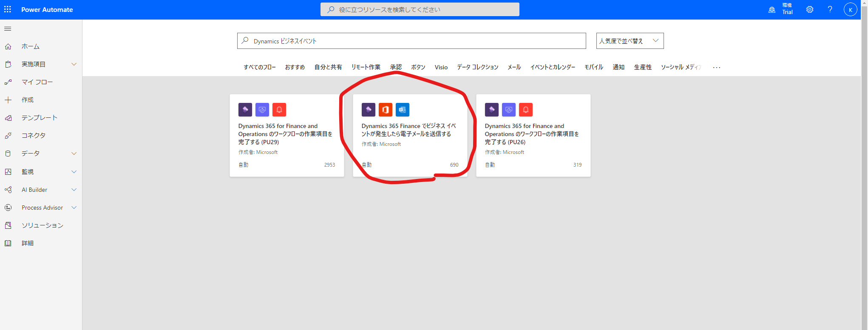The width and height of the screenshot is (868, 330).
Task: Click the vertical scrollbar on the right
Action: (x=864, y=165)
